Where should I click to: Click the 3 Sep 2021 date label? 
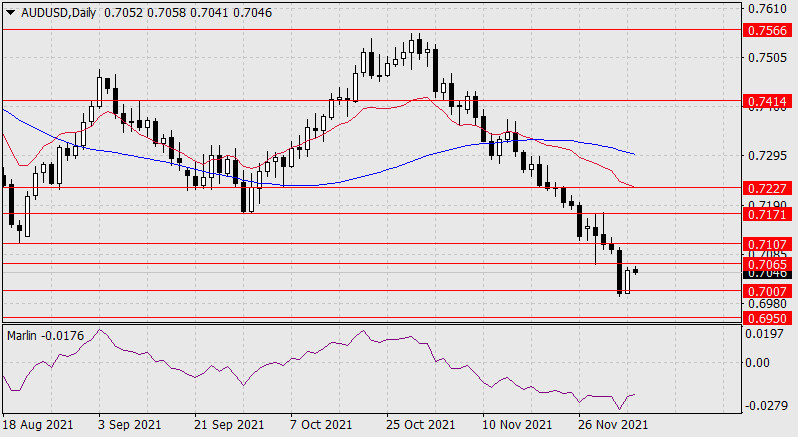tap(129, 425)
